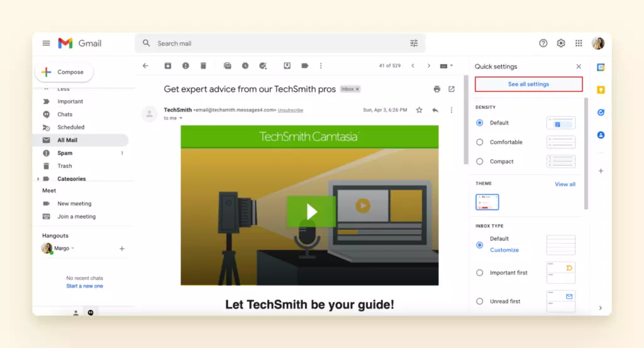Open the Support help icon
This screenshot has width=644, height=348.
(x=543, y=43)
